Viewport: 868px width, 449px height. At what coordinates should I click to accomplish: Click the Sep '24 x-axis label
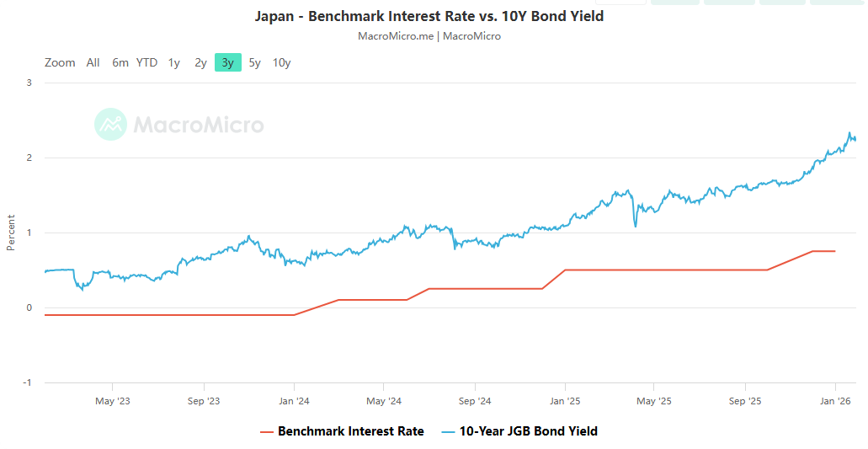click(475, 401)
